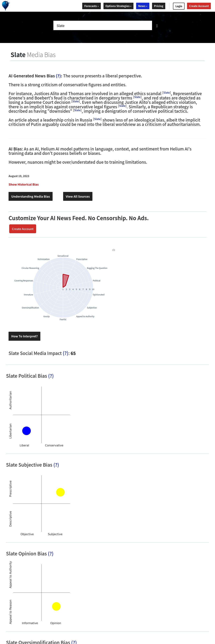Click the Helium balloon logo

tap(6, 6)
